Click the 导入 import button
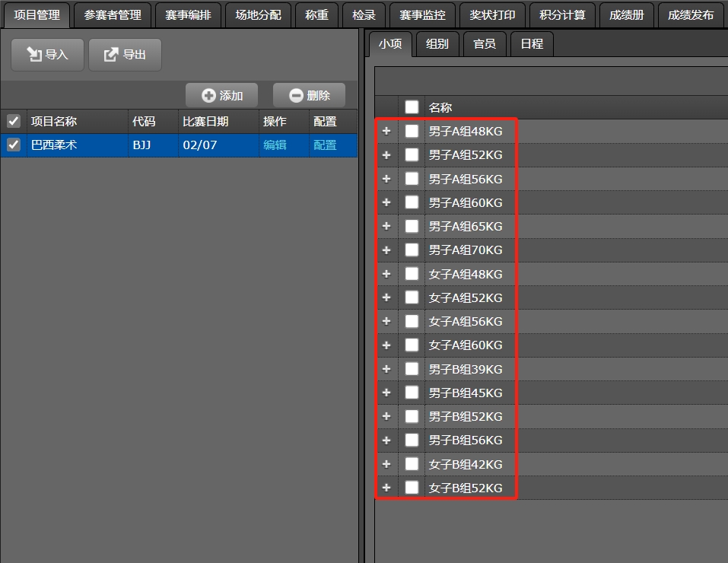Screen dimensions: 728x563 47,55
